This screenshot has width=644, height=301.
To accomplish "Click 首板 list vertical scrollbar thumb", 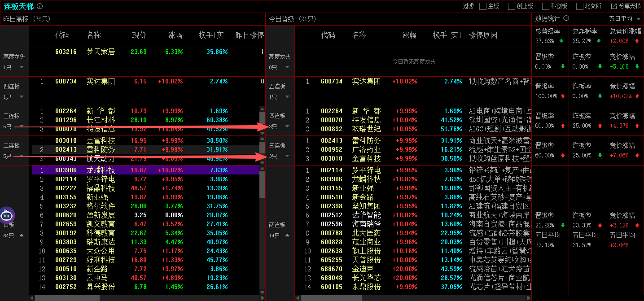I will (x=262, y=184).
